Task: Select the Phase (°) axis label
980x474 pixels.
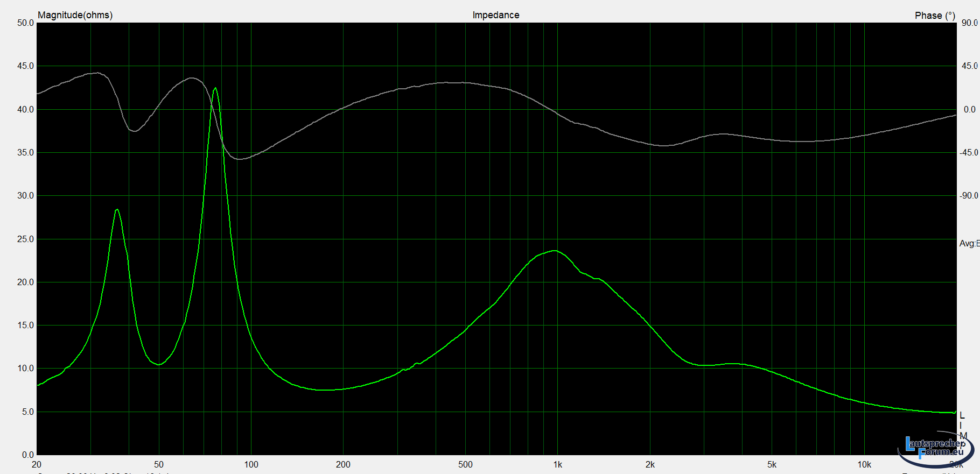Action: pos(935,16)
